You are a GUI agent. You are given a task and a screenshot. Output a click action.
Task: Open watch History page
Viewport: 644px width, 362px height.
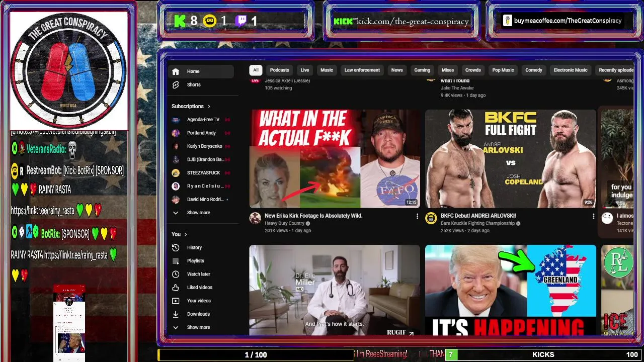click(x=201, y=247)
